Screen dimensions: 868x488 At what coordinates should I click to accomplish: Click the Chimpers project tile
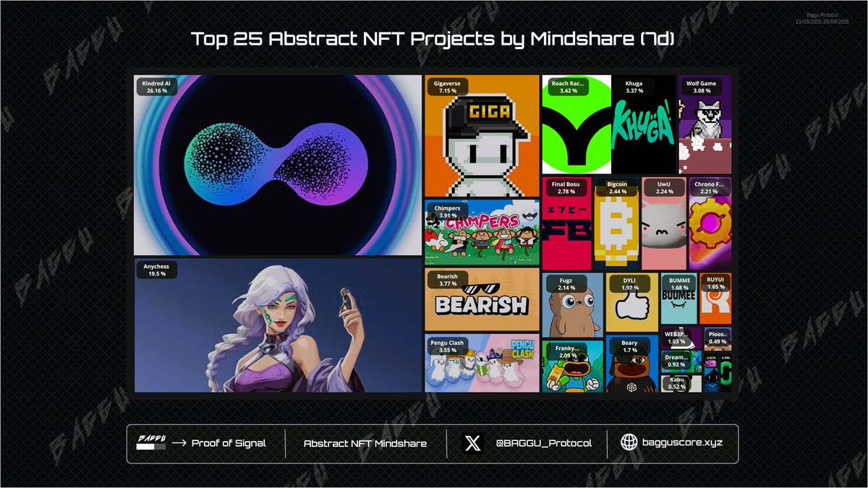pos(482,232)
